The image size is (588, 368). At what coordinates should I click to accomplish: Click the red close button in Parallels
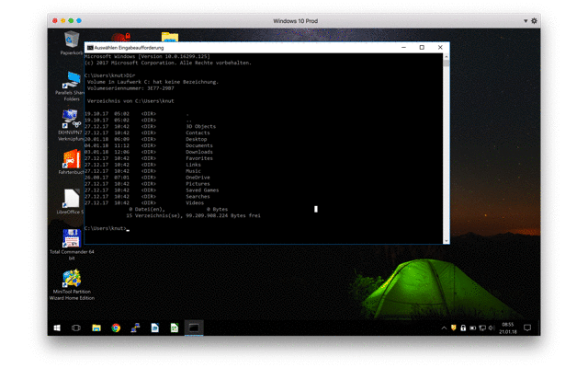pos(55,20)
